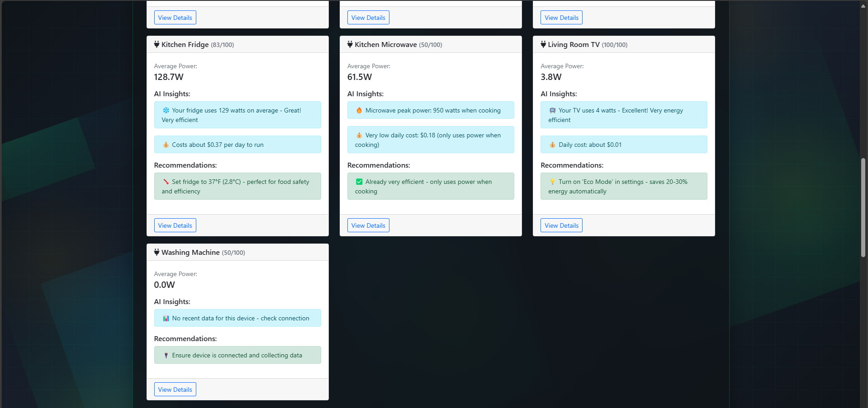Click the plug icon beside Kitchen Fridge
This screenshot has height=408, width=868.
pyautogui.click(x=157, y=44)
